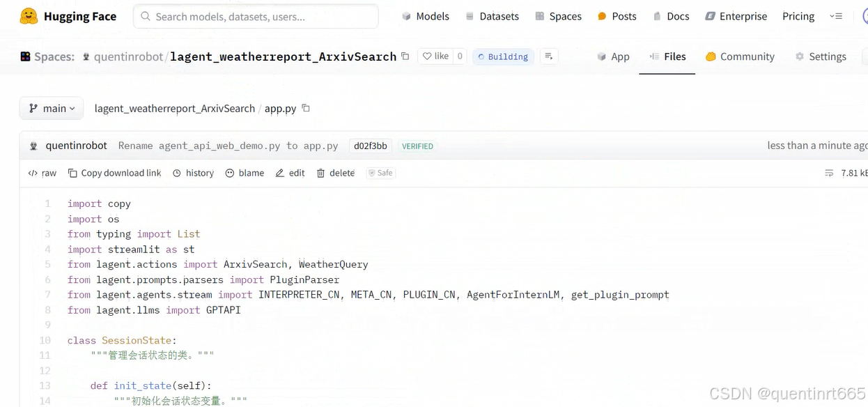This screenshot has width=868, height=407.
Task: Open the Datasets page
Action: 492,16
